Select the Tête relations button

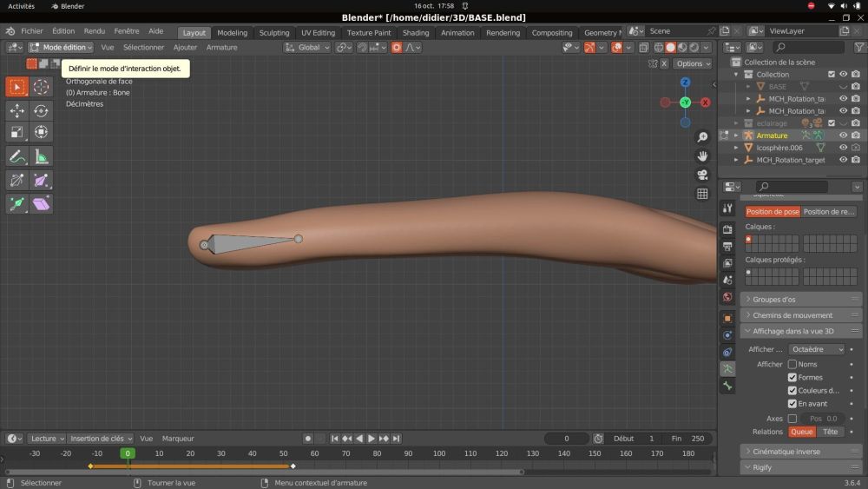click(831, 432)
